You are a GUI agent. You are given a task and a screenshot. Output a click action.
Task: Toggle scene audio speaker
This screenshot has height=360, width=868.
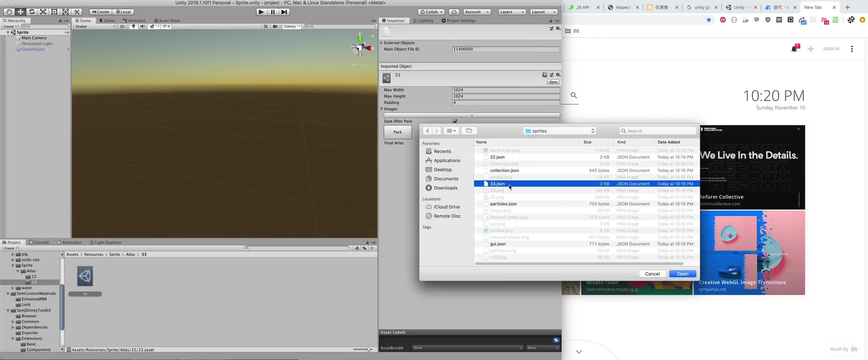[x=143, y=26]
